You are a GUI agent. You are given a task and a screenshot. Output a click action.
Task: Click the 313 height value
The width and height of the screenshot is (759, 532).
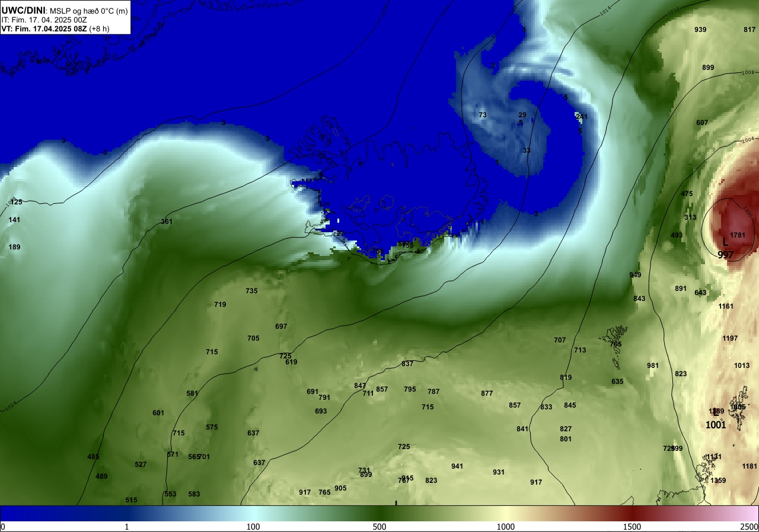point(690,217)
